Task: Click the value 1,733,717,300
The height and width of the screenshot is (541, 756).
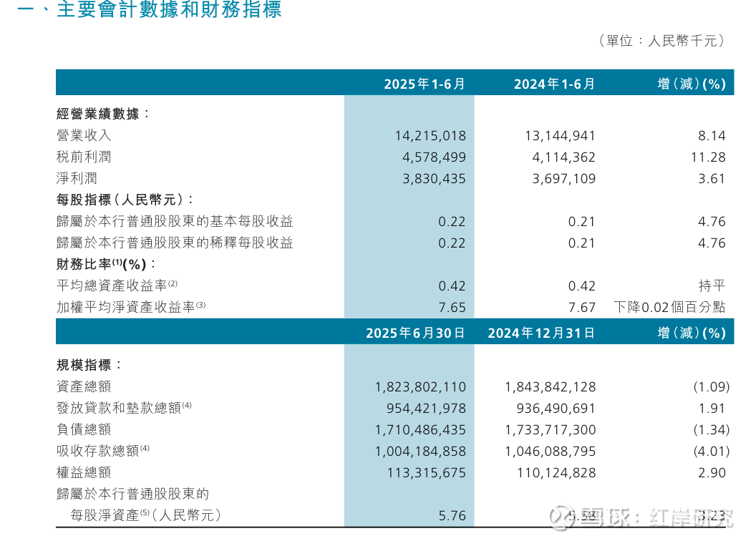Action: coord(550,429)
